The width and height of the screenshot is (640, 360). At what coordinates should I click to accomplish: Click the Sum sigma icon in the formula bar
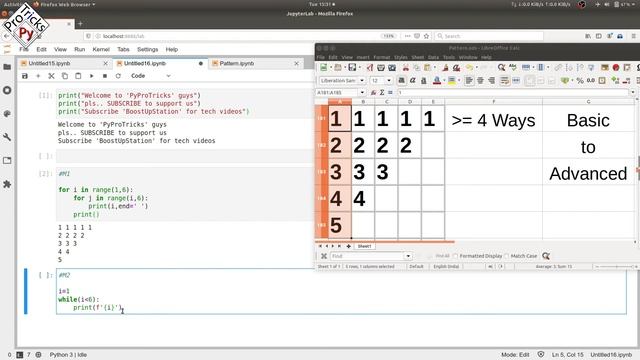pos(382,93)
